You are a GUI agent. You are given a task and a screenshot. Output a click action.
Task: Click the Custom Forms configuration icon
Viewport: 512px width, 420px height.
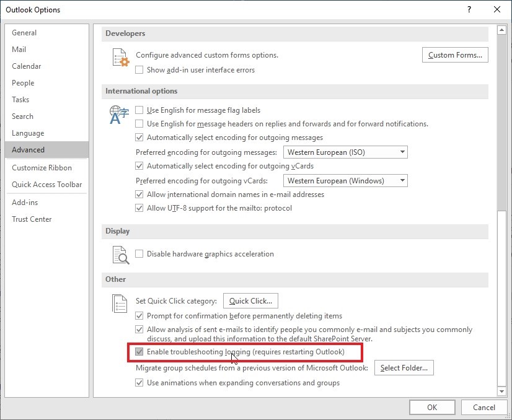click(x=121, y=57)
